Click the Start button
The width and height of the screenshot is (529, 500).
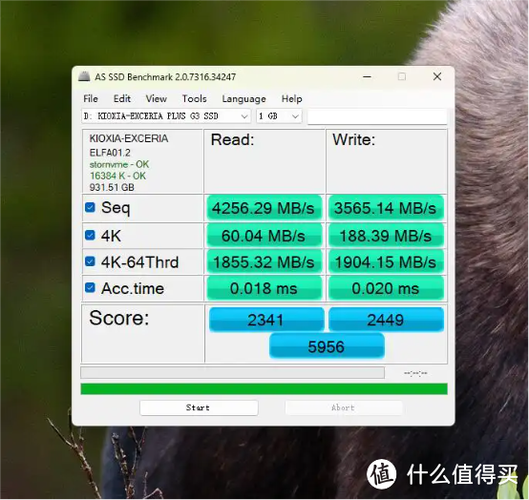(x=199, y=408)
